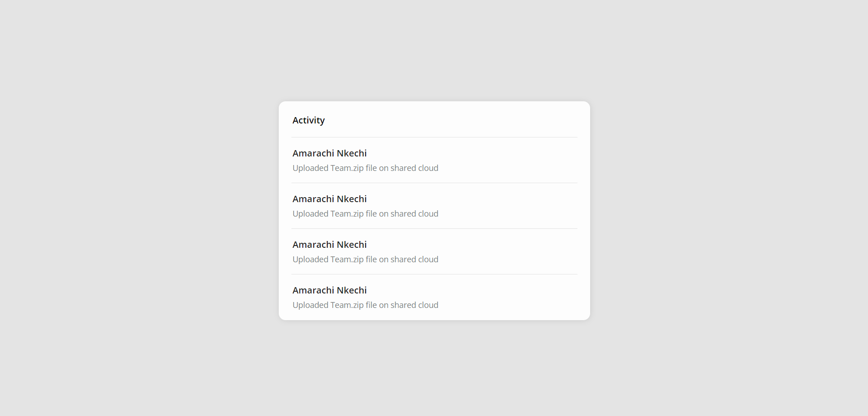
Task: Click 'Nkechi' surname in the second entry
Action: point(352,199)
